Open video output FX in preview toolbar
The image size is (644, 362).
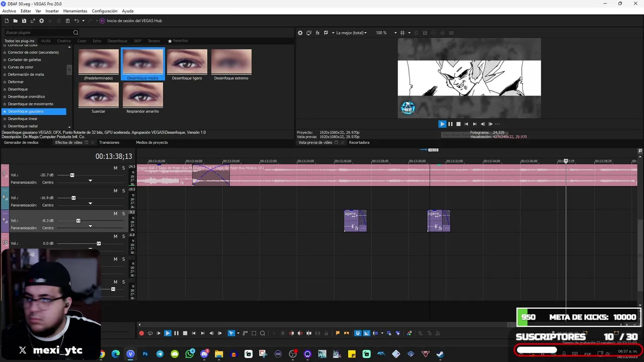coord(317,33)
